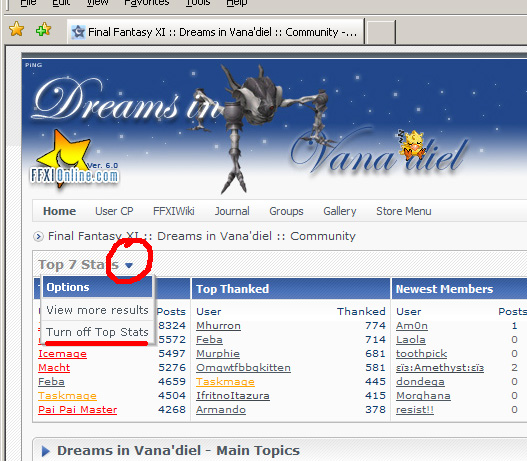This screenshot has height=461, width=527.
Task: Open the Favorites menu
Action: click(147, 3)
